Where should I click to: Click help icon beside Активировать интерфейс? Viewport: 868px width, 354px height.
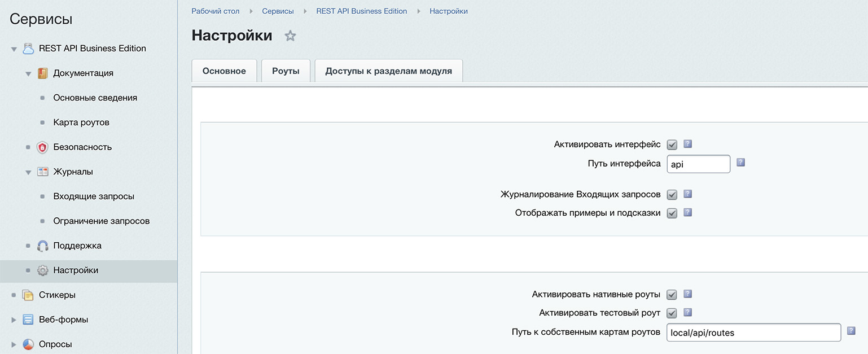coord(687,144)
